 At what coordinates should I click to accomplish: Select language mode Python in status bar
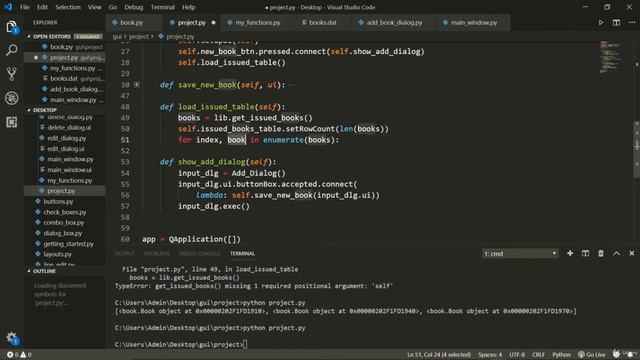(x=561, y=355)
